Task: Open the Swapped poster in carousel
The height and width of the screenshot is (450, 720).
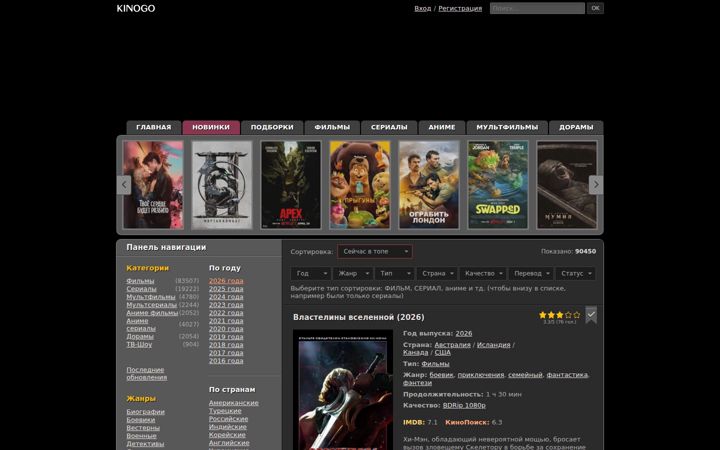Action: coord(498,185)
